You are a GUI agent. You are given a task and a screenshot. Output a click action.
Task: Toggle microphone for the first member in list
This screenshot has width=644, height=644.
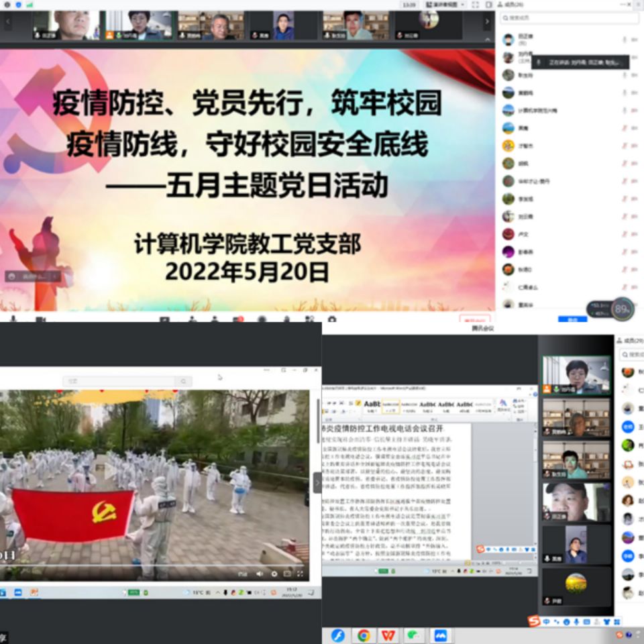tap(624, 40)
